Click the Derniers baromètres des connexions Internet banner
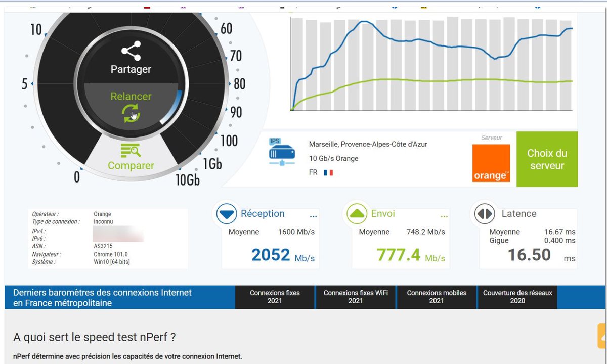 (x=102, y=298)
